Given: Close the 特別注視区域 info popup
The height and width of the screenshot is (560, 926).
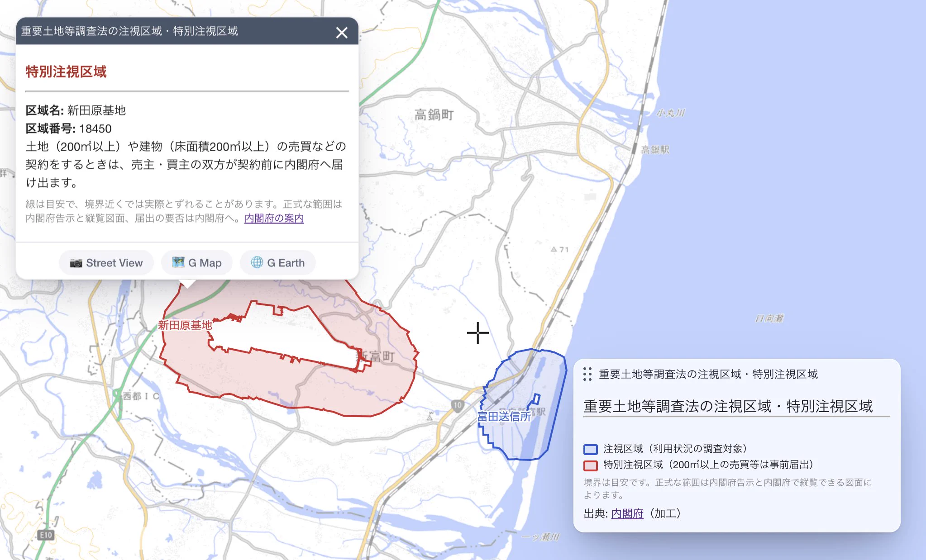Looking at the screenshot, I should click(x=342, y=32).
